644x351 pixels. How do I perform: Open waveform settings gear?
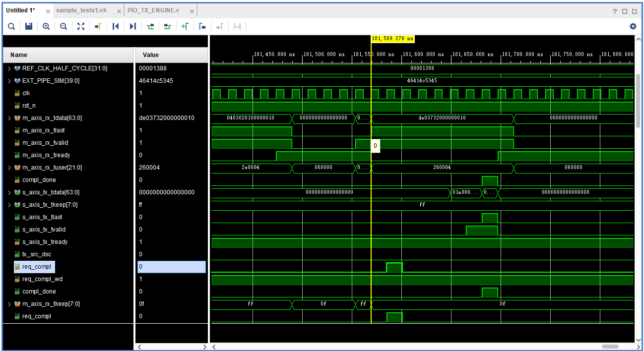633,26
